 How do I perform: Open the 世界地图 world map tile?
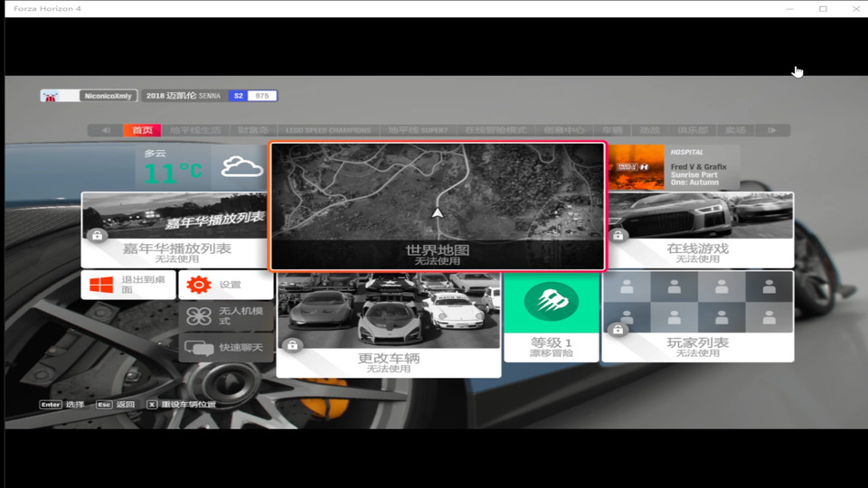coord(438,206)
